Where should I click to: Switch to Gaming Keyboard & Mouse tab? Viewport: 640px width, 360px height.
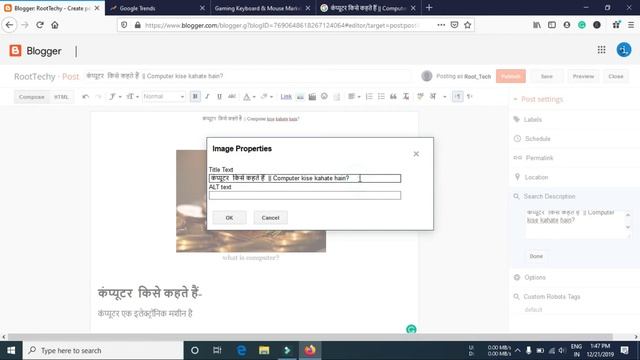click(x=262, y=8)
